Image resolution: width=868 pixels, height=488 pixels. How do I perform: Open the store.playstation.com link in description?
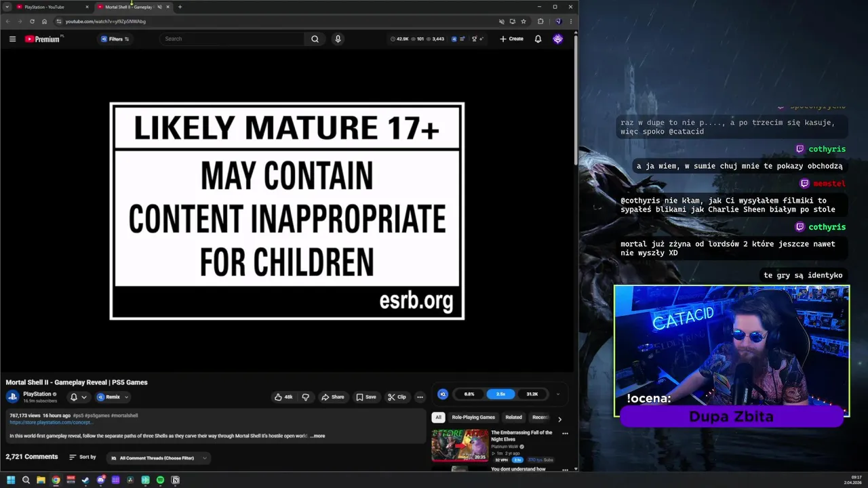(x=52, y=422)
